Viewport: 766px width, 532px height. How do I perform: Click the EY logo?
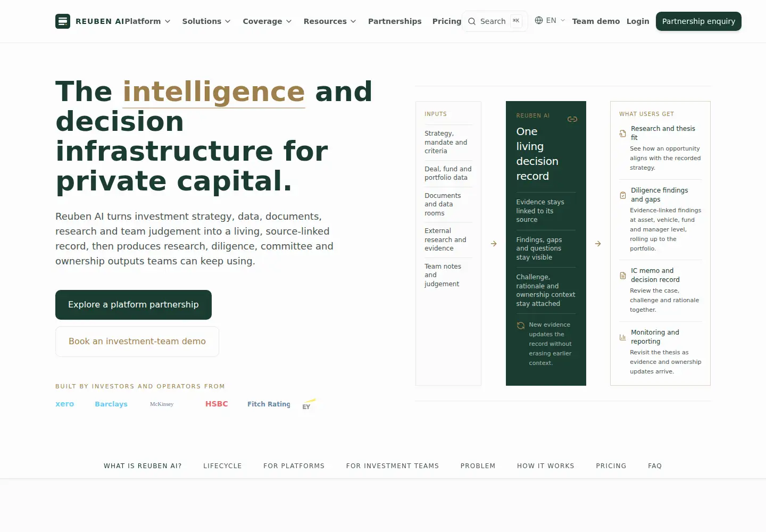(x=309, y=404)
